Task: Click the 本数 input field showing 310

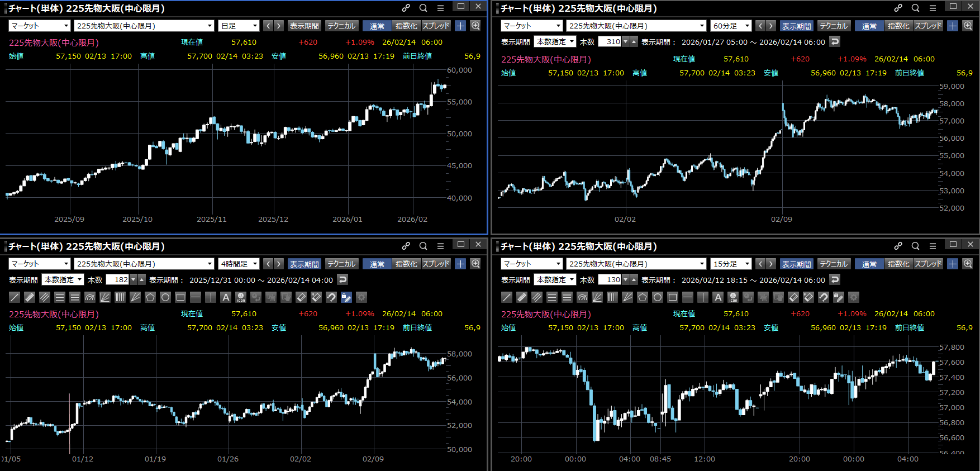Action: tap(610, 41)
